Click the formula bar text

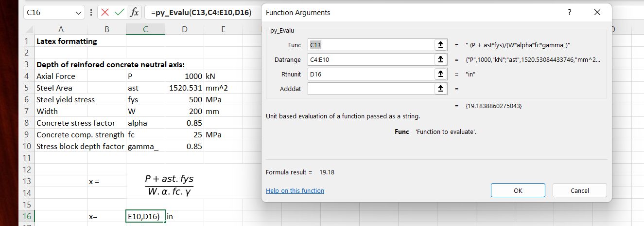(203, 13)
